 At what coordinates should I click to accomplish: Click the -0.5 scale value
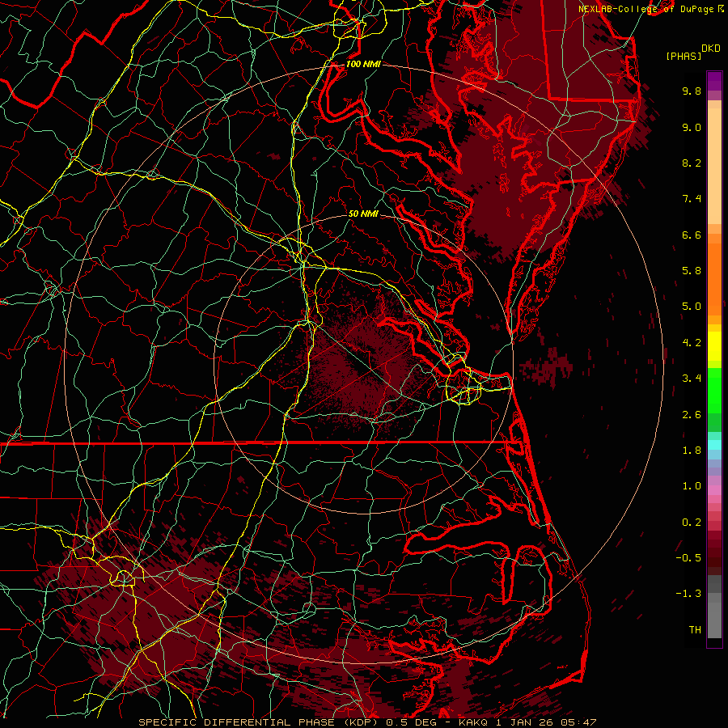point(688,558)
